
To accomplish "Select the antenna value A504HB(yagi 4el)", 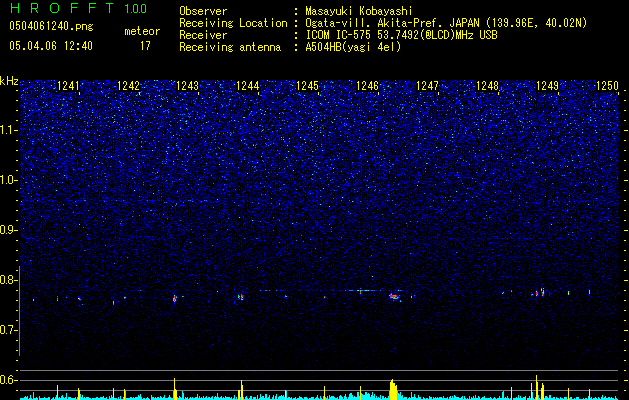I will click(353, 47).
